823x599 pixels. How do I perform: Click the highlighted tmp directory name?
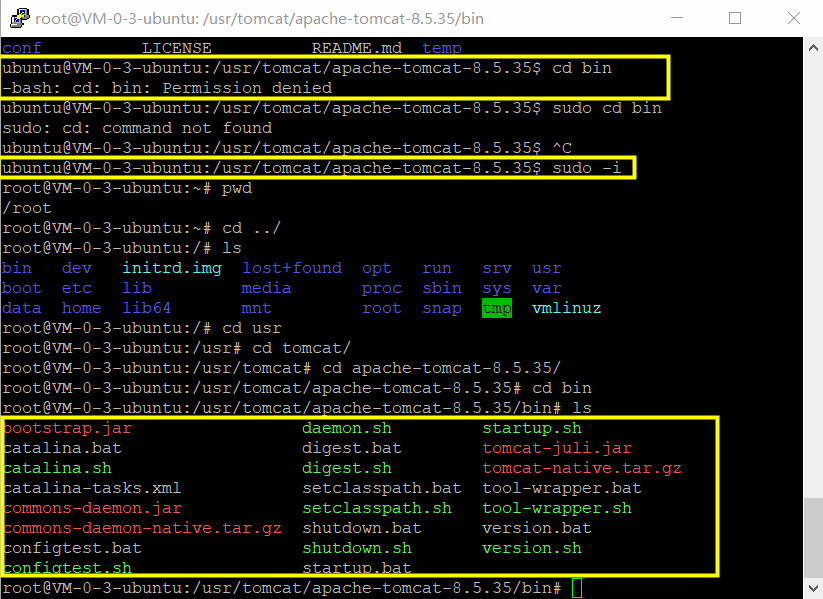(497, 308)
